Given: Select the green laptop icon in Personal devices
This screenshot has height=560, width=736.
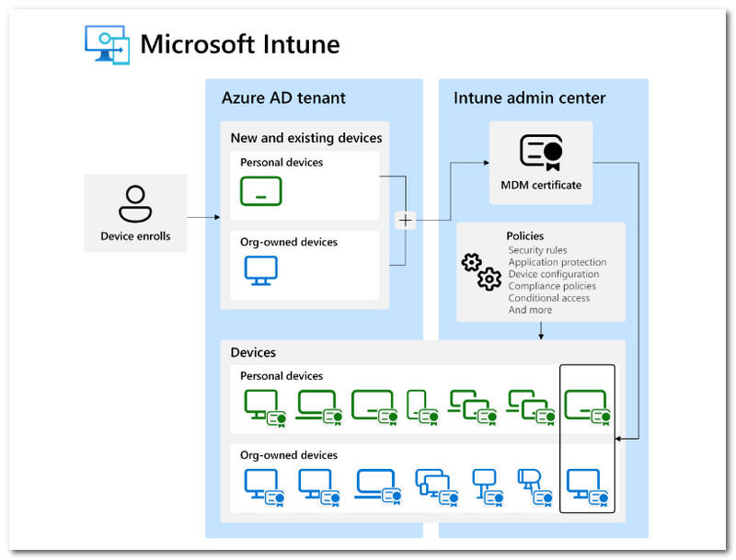Looking at the screenshot, I should pos(319,407).
